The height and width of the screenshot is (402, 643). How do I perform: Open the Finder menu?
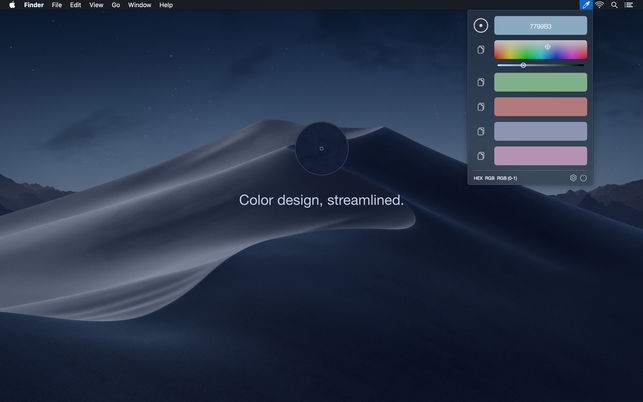click(34, 5)
